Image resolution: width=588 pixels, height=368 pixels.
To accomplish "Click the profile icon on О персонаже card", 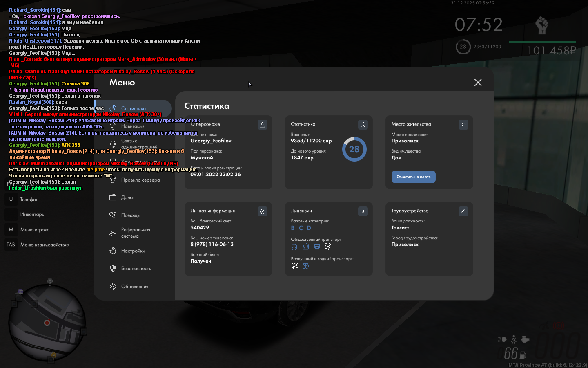I will tap(263, 125).
